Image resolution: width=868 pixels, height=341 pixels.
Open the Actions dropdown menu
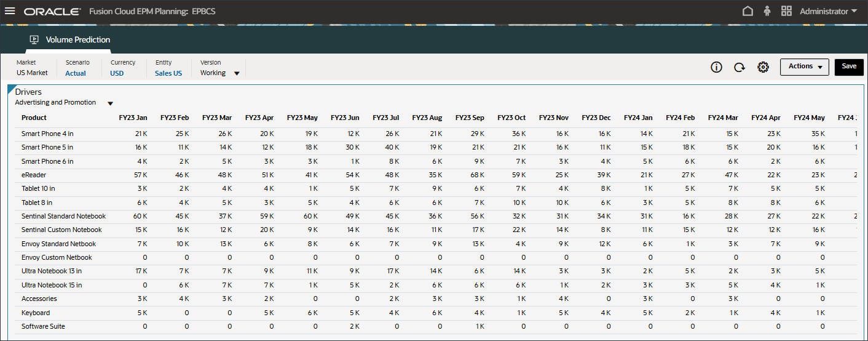[x=805, y=66]
